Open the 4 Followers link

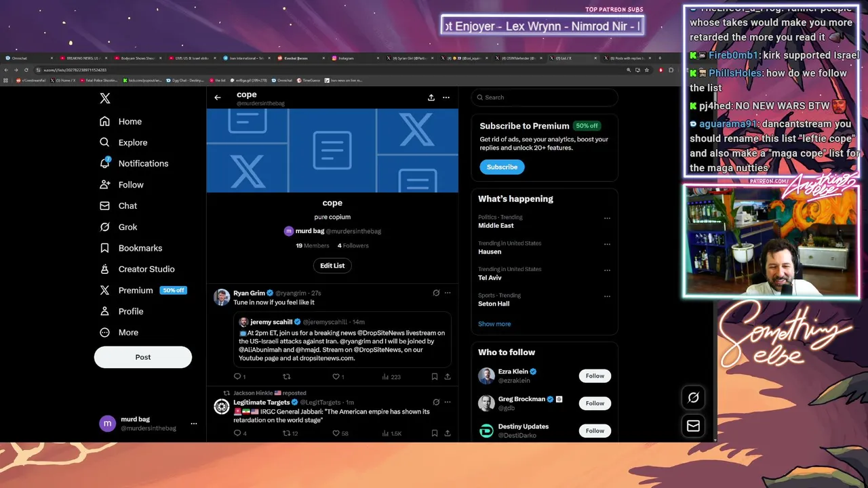click(353, 245)
